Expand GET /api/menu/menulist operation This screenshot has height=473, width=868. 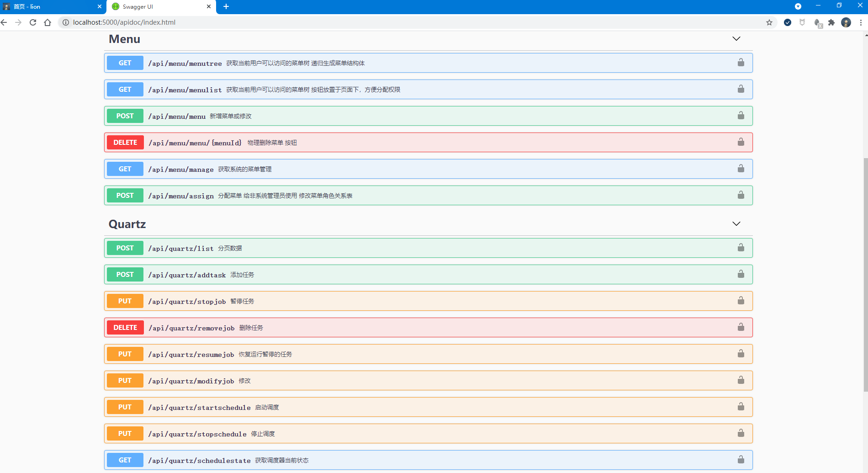(429, 90)
